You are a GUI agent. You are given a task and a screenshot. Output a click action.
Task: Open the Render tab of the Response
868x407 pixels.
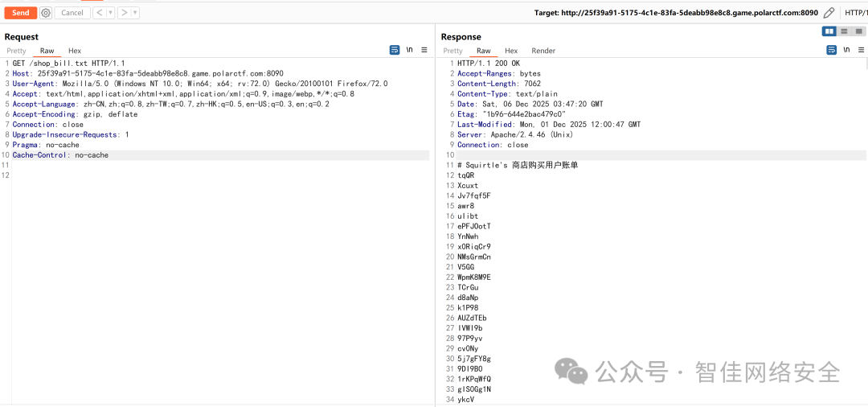click(x=543, y=51)
